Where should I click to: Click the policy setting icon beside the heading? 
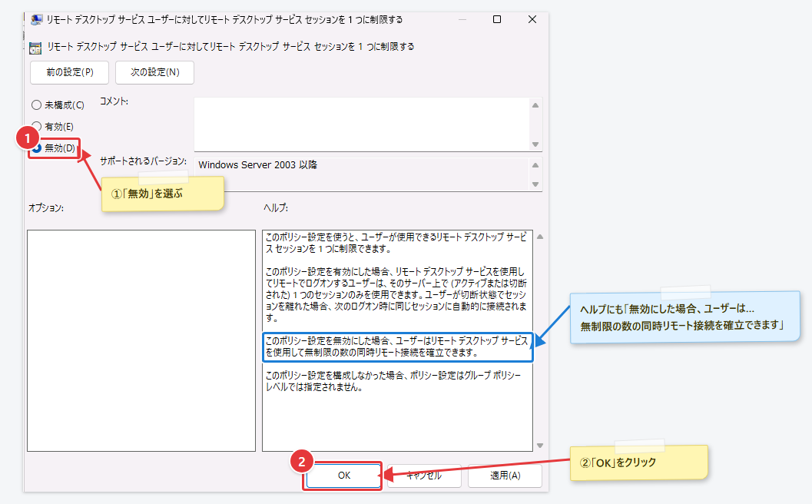[35, 48]
